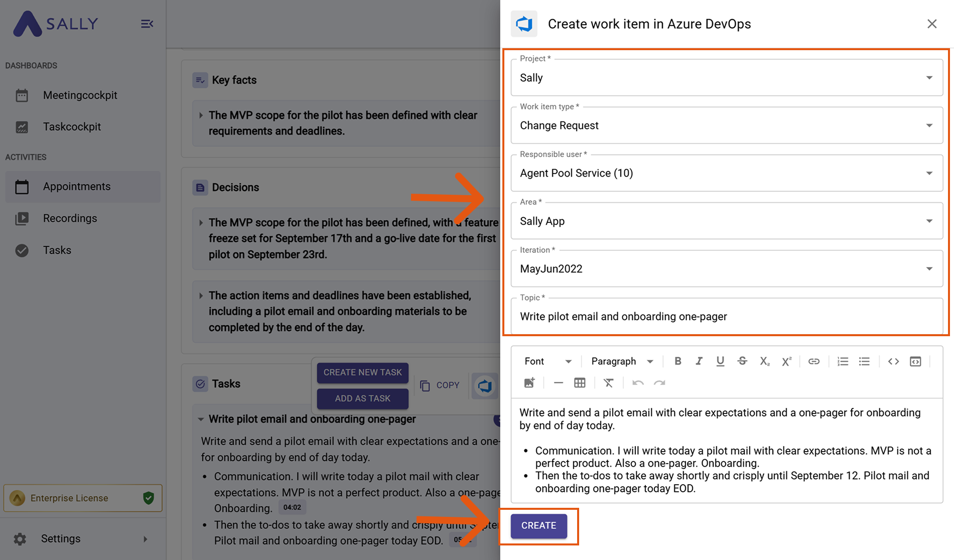The height and width of the screenshot is (560, 954).
Task: Expand the Key facts MVP scope item
Action: pos(201,115)
